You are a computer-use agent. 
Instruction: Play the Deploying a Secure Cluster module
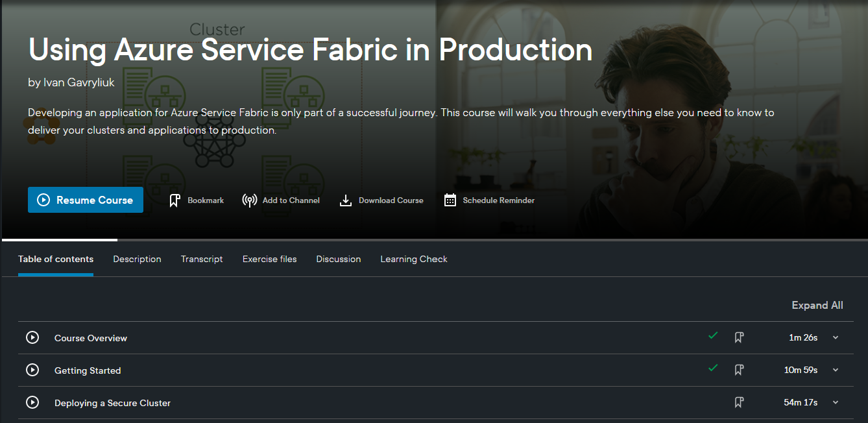(x=32, y=402)
